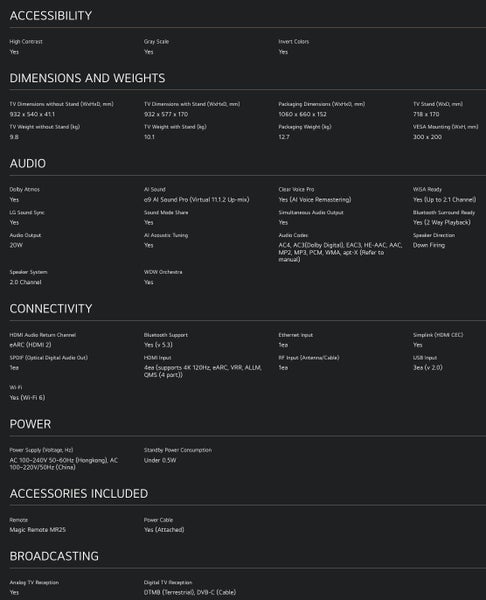The width and height of the screenshot is (486, 600).
Task: Select the Magic Remote MR25 value
Action: click(x=38, y=530)
